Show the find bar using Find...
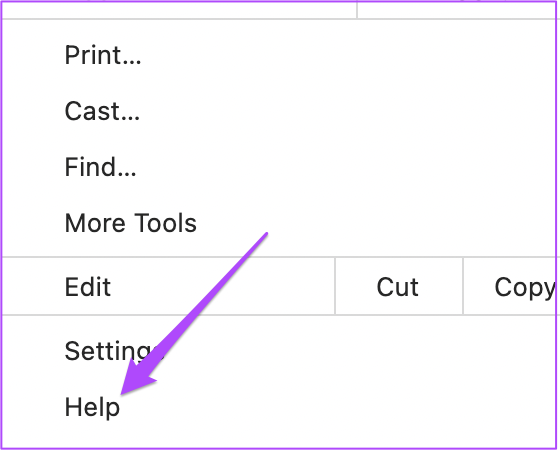560x450 pixels. pos(280,167)
